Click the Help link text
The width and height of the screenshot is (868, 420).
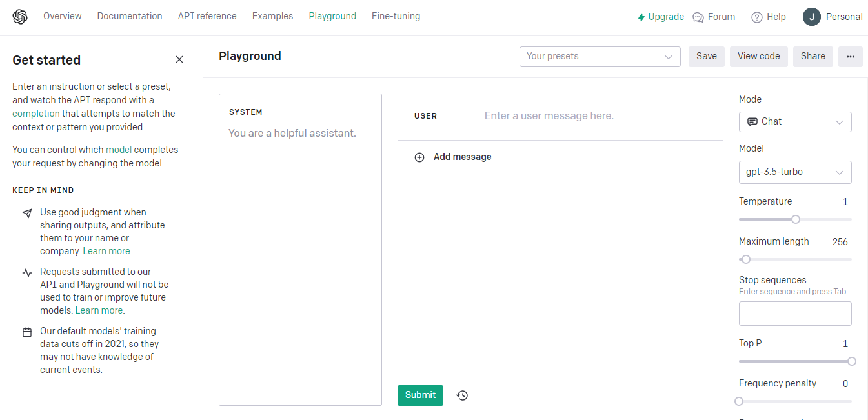(776, 17)
